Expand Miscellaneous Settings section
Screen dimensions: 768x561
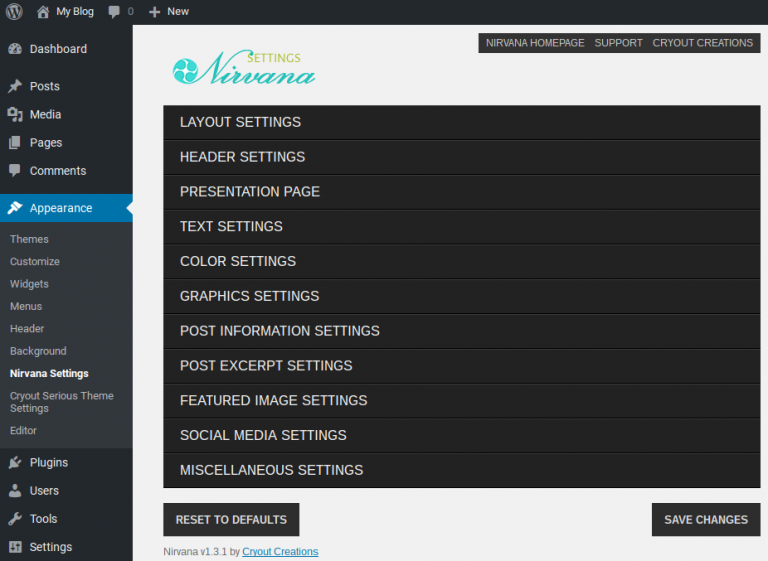461,470
